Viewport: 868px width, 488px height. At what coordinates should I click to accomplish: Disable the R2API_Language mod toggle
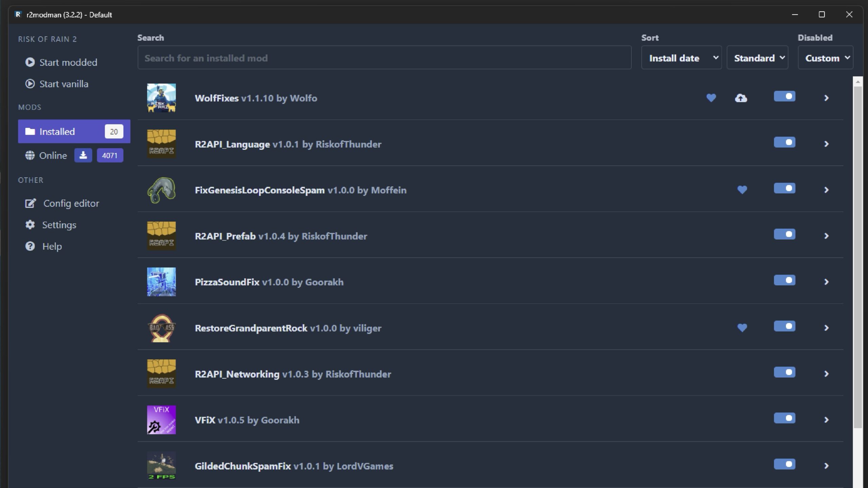point(784,142)
